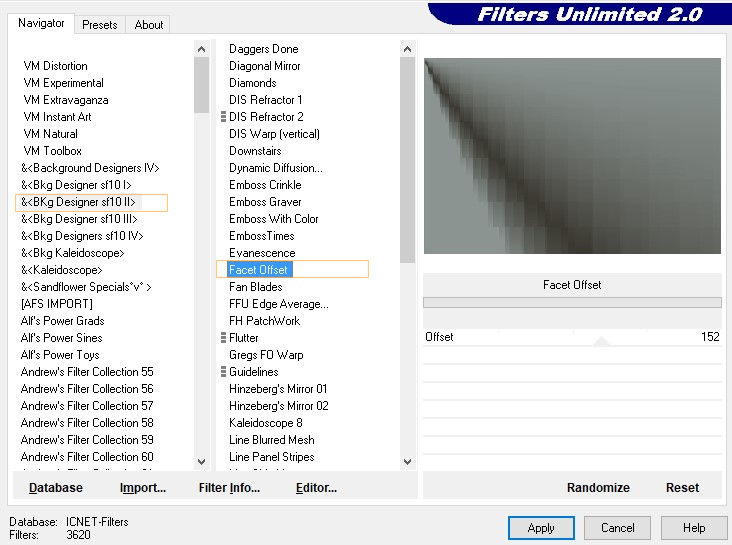Click Import... to add filters
The width and height of the screenshot is (732, 545).
(143, 488)
